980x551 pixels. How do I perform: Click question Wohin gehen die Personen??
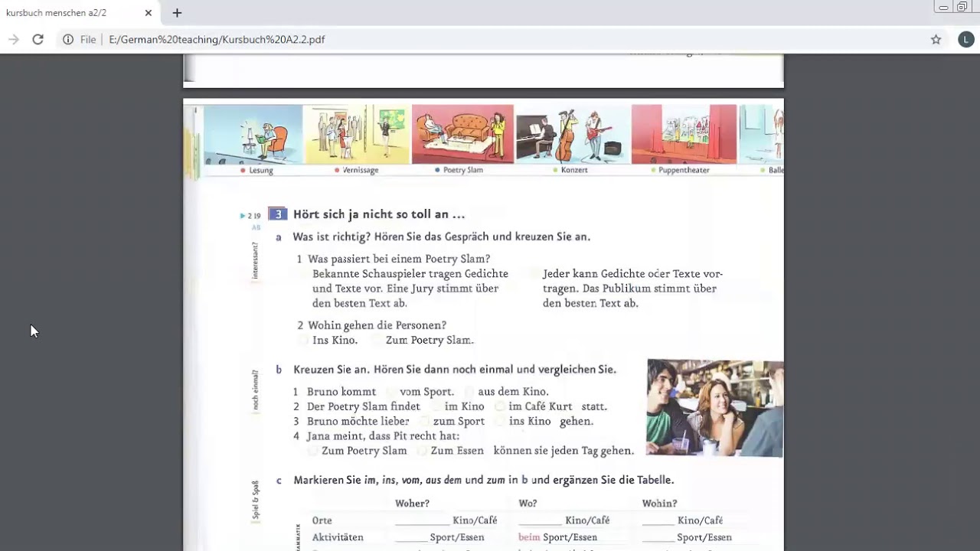[377, 325]
